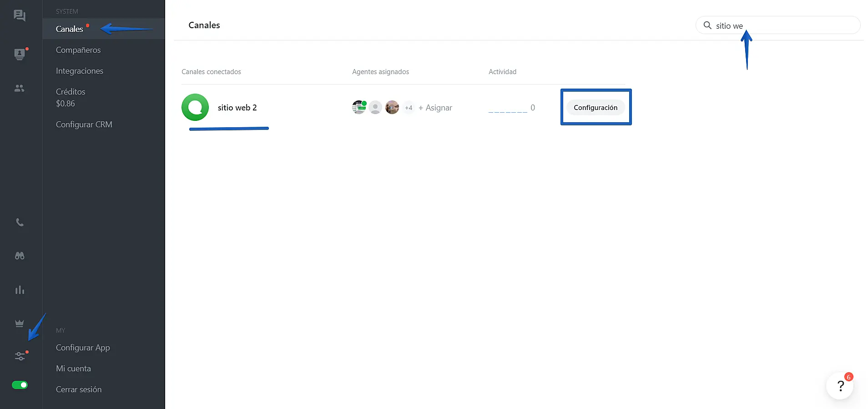Open Configuración for sitio web 2
The height and width of the screenshot is (409, 868).
(x=595, y=107)
